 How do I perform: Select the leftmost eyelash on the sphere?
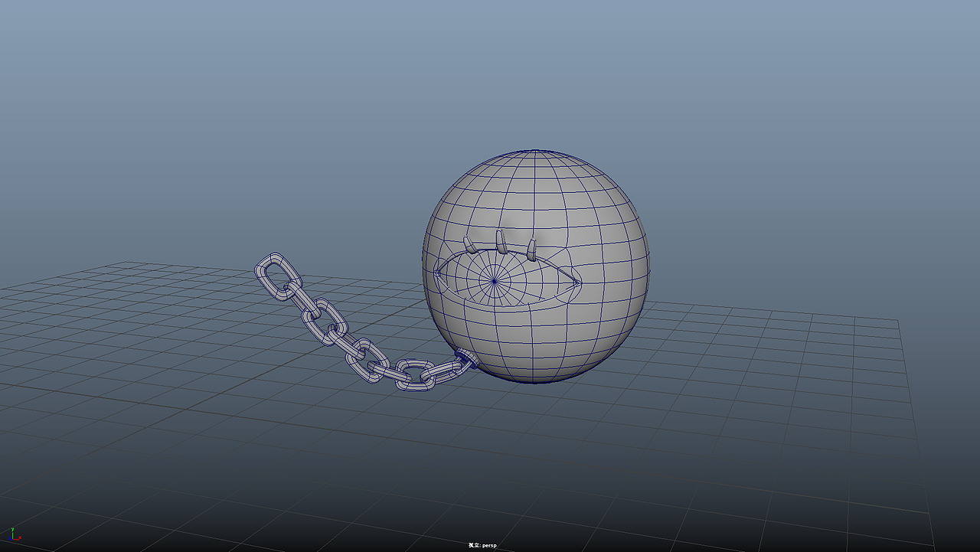point(472,244)
